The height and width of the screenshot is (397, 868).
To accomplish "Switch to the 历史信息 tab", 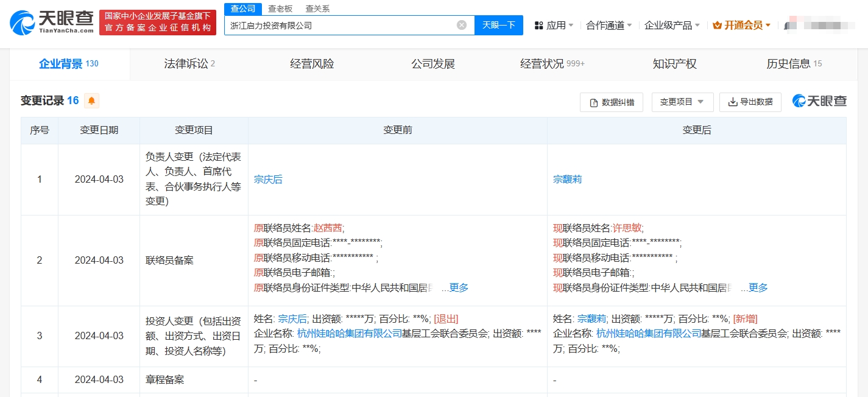I will coord(794,64).
